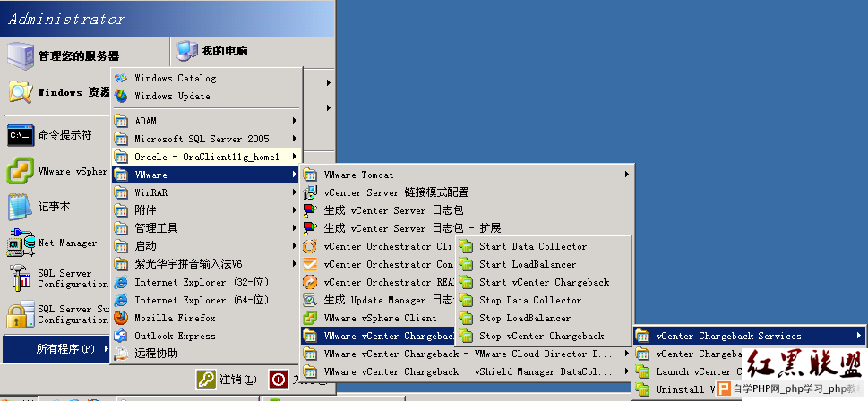Click the vCenter Server 链接模式配置 icon
The height and width of the screenshot is (401, 868).
pyautogui.click(x=310, y=192)
